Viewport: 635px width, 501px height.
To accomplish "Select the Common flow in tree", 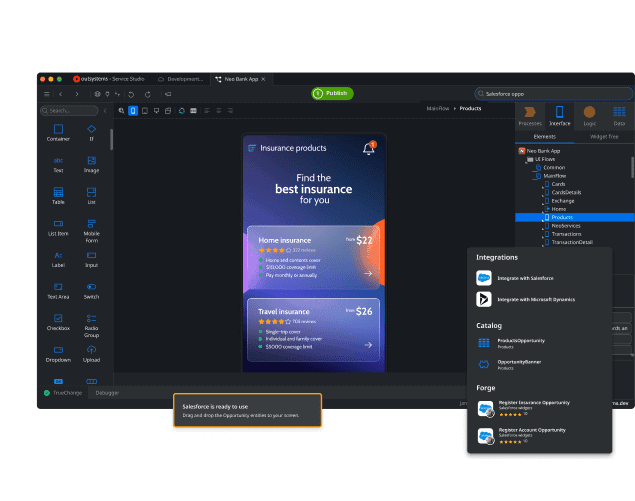I will click(x=550, y=167).
